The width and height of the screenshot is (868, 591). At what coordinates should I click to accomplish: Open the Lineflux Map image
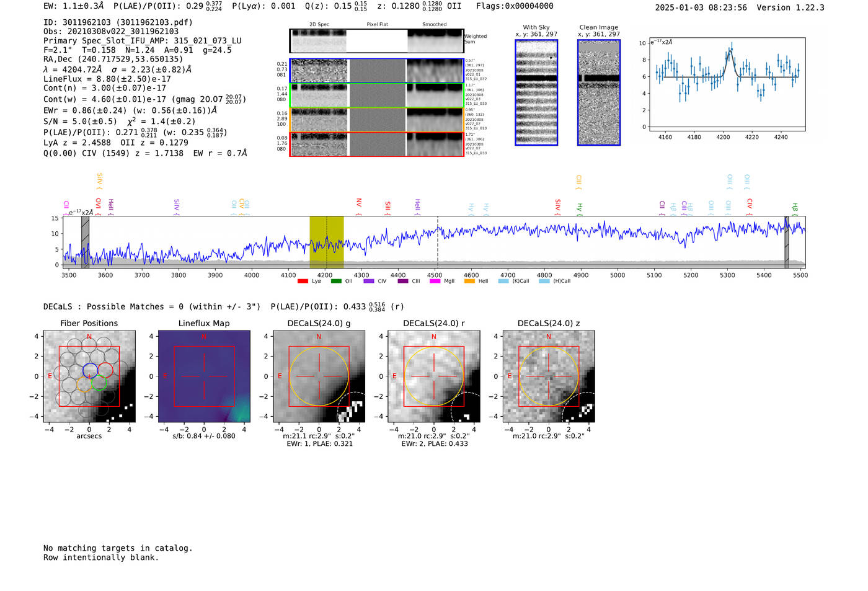[x=204, y=376]
